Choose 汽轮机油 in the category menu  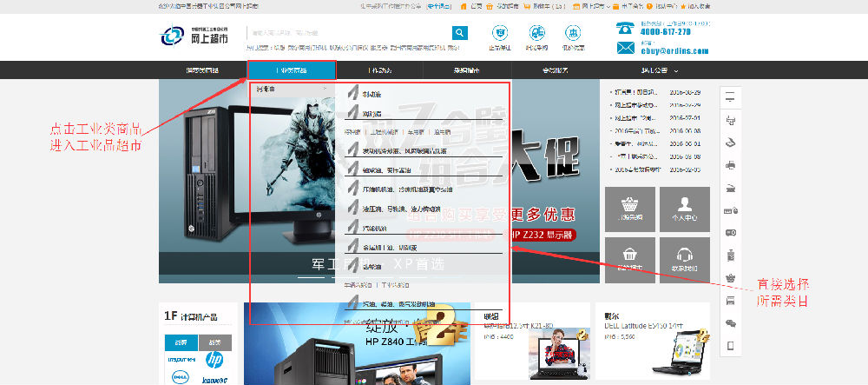pos(374,228)
